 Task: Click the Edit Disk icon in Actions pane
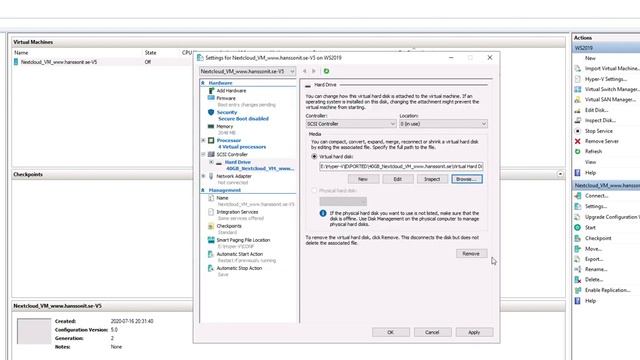pos(578,110)
